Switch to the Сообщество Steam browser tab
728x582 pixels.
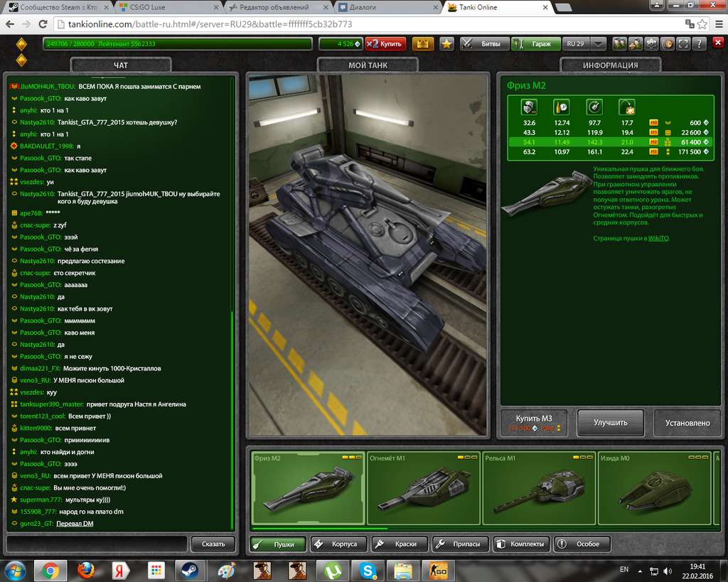(x=58, y=7)
